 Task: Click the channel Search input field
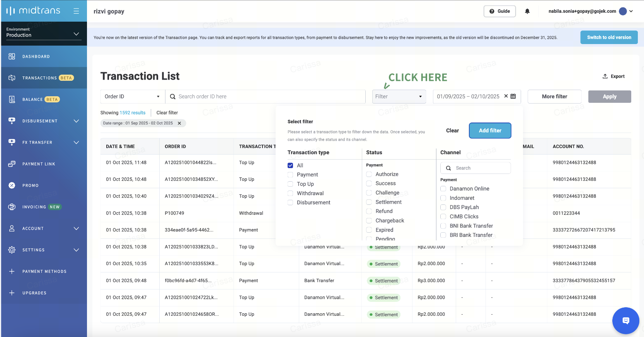(x=475, y=168)
